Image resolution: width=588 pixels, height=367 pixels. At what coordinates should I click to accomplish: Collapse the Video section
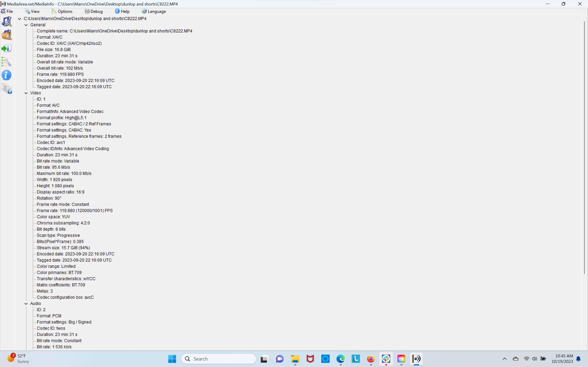coord(26,93)
